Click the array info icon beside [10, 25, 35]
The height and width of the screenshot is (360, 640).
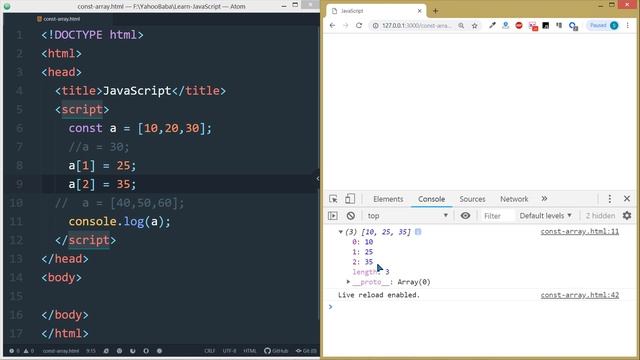tap(418, 232)
